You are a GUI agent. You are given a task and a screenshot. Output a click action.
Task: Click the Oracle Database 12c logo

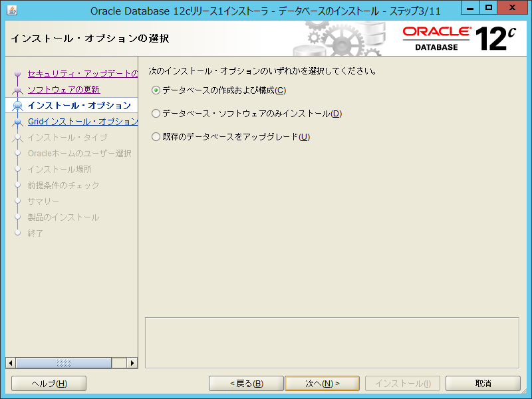[x=459, y=39]
